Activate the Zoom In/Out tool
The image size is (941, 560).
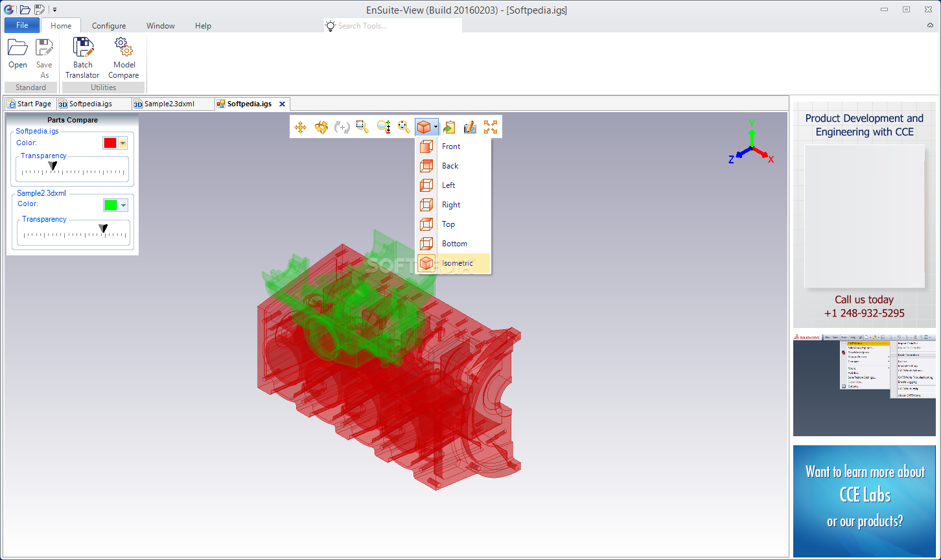point(383,127)
